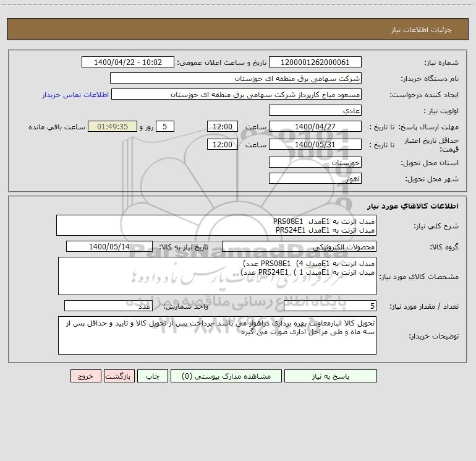
Task: Click the چاپ print button
Action: [x=153, y=376]
